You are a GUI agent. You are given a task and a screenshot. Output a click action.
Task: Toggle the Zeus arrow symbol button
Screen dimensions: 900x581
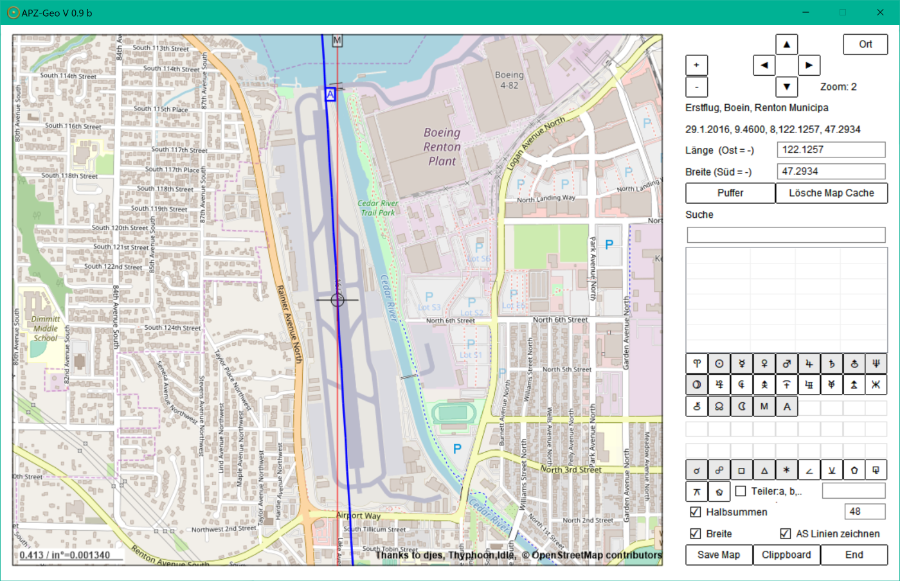click(764, 385)
